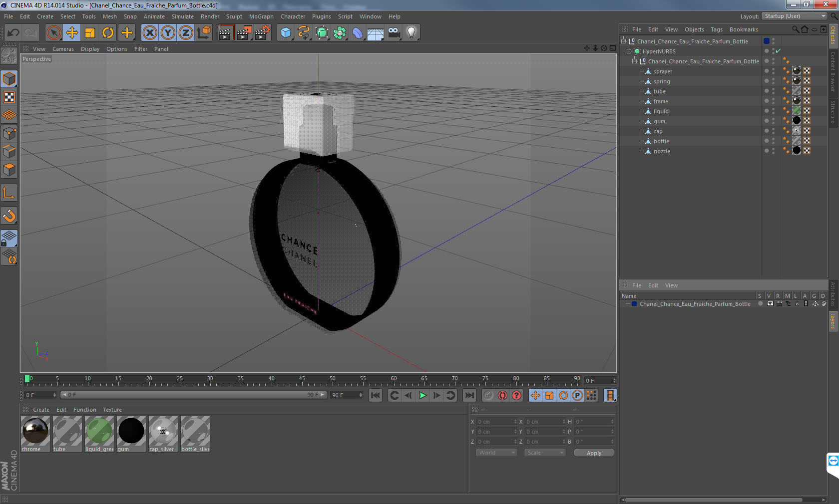Toggle layer lock in Layer manager
The image size is (839, 504).
click(797, 303)
